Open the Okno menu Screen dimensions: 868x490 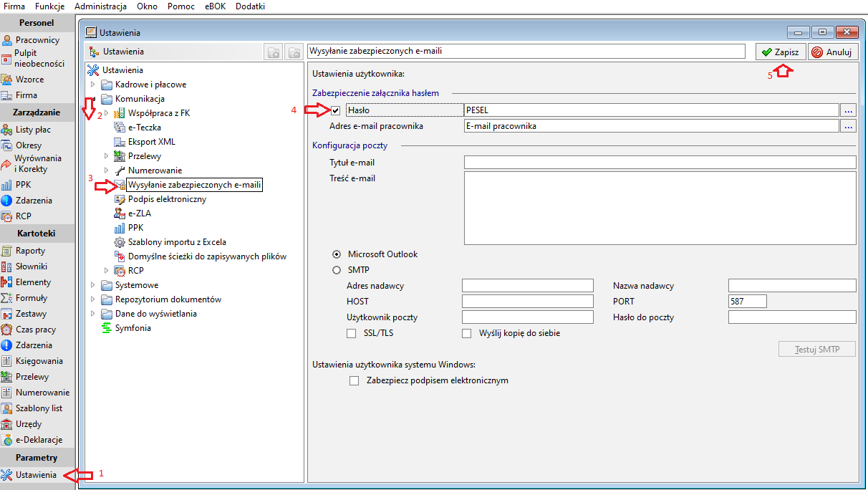tap(147, 6)
